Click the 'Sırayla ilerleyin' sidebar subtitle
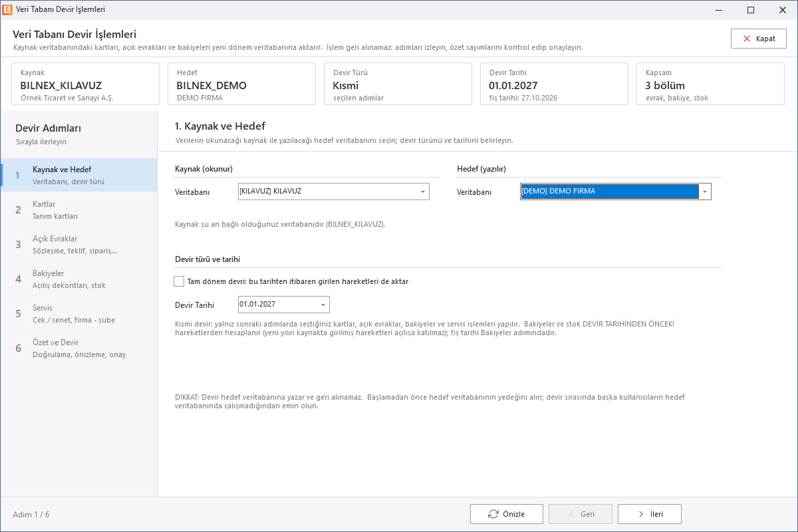 coord(41,142)
